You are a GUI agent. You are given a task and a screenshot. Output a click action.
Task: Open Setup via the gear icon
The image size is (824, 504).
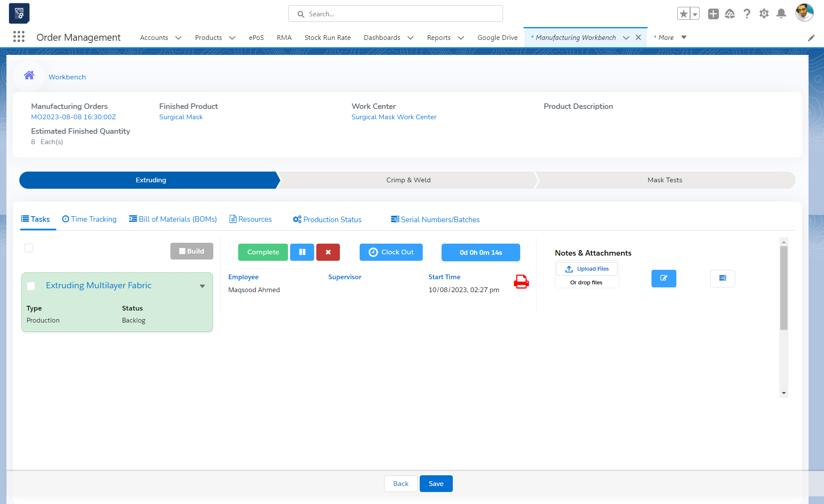764,13
